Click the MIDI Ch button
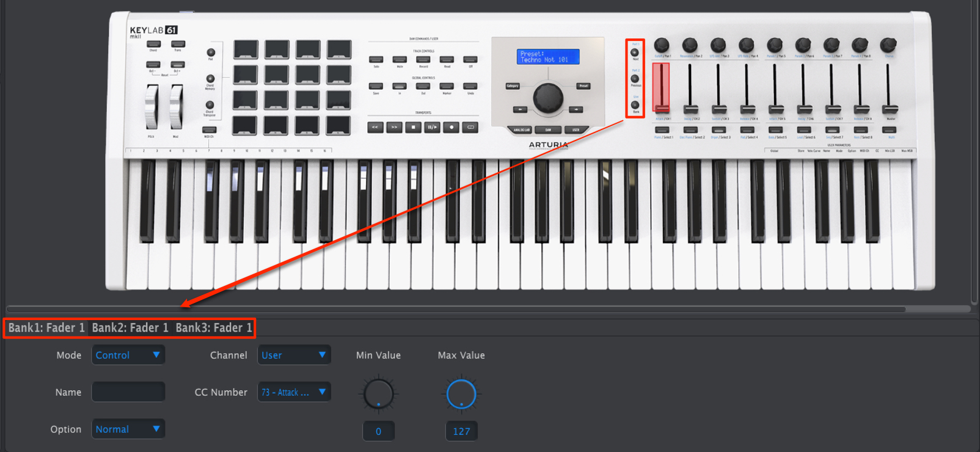The image size is (980, 452). click(x=209, y=130)
